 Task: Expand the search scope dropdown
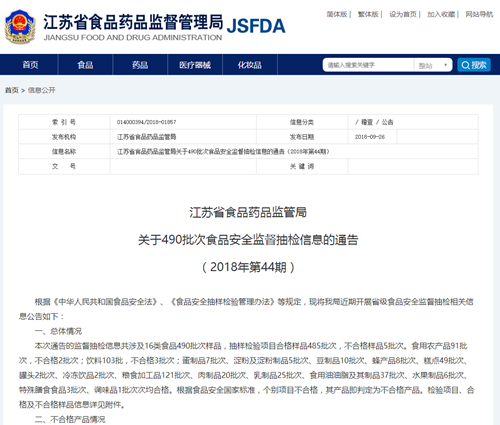(x=433, y=65)
